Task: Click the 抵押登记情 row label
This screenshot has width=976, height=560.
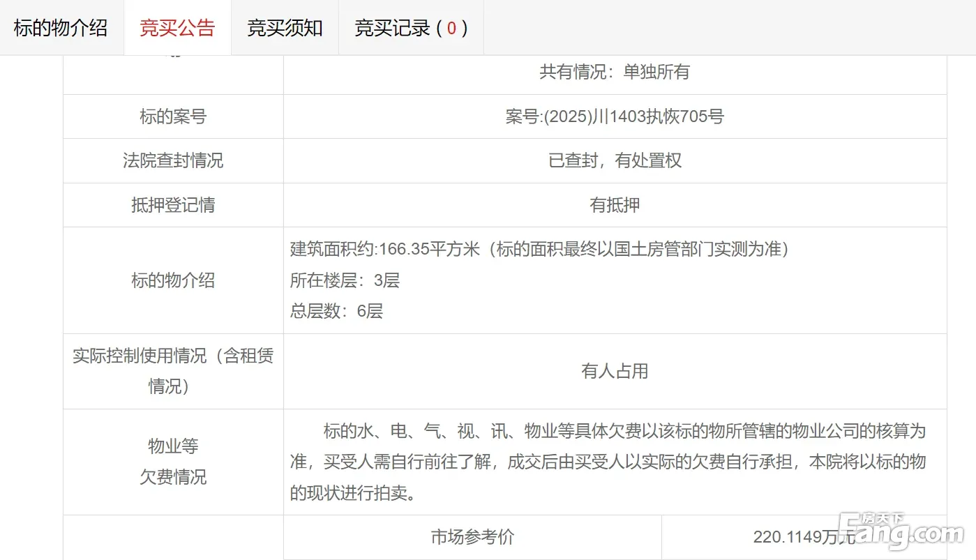Action: (x=173, y=205)
